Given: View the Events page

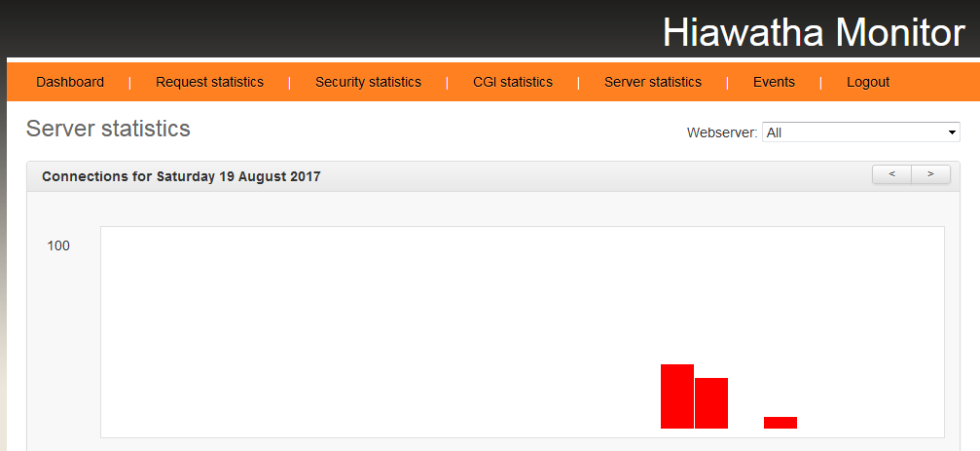Looking at the screenshot, I should (x=774, y=82).
